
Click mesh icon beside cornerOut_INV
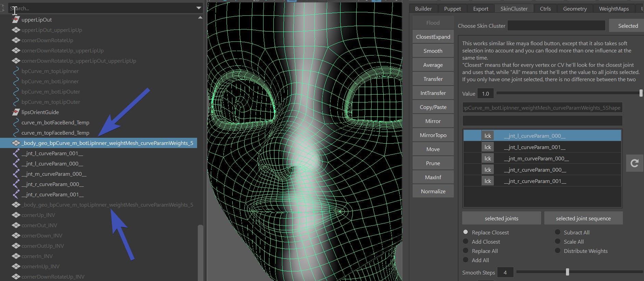pos(16,225)
